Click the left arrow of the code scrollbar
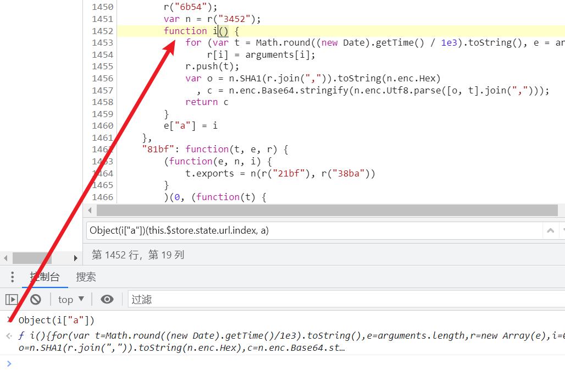 [90, 210]
